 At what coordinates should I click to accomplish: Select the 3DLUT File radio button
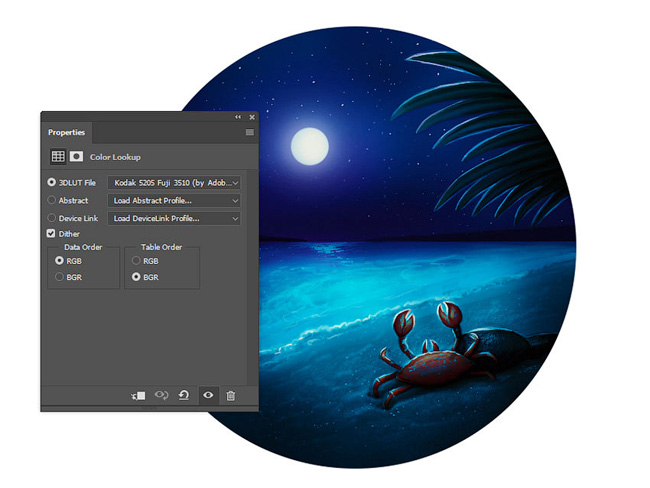(x=51, y=182)
